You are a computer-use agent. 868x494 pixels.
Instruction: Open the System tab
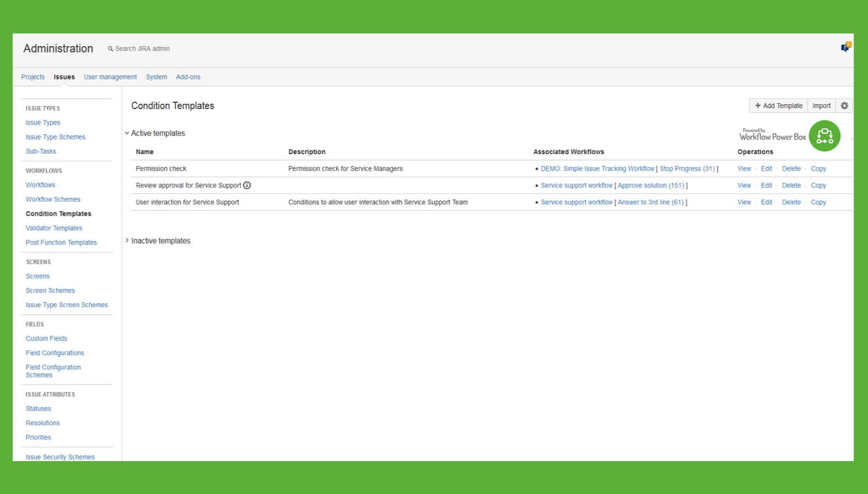[156, 77]
